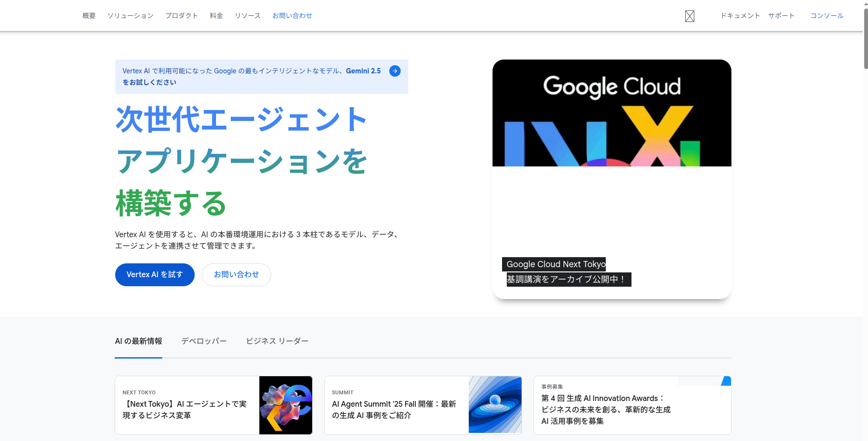
Task: Open the リソース nav menu
Action: pyautogui.click(x=248, y=16)
